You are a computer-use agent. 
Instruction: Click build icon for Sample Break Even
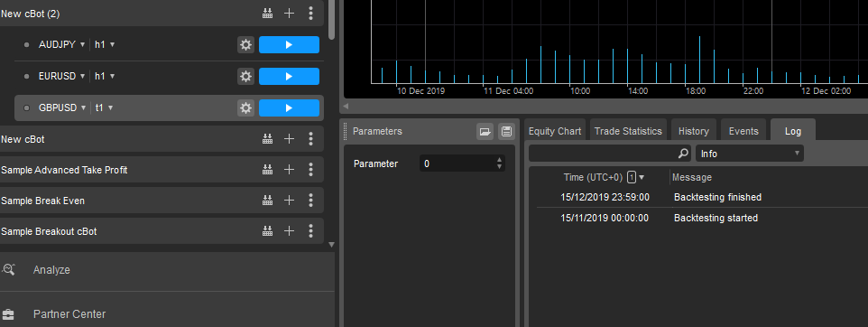[x=267, y=200]
